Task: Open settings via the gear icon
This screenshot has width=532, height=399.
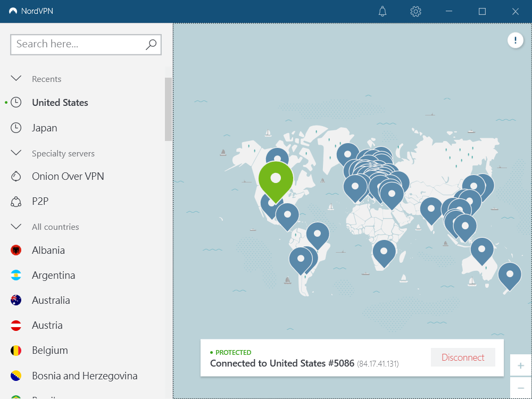Action: [x=415, y=11]
